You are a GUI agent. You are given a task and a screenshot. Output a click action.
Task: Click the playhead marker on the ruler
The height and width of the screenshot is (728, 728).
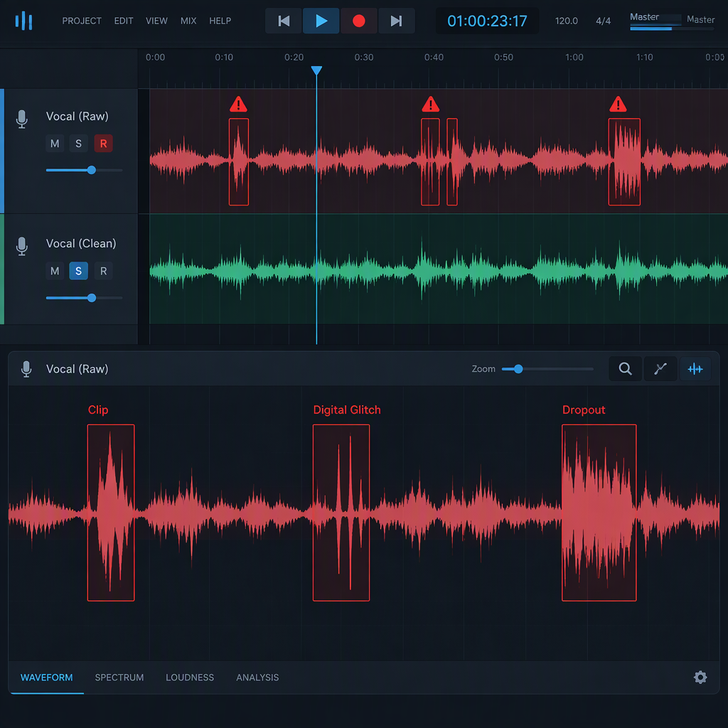pos(316,70)
